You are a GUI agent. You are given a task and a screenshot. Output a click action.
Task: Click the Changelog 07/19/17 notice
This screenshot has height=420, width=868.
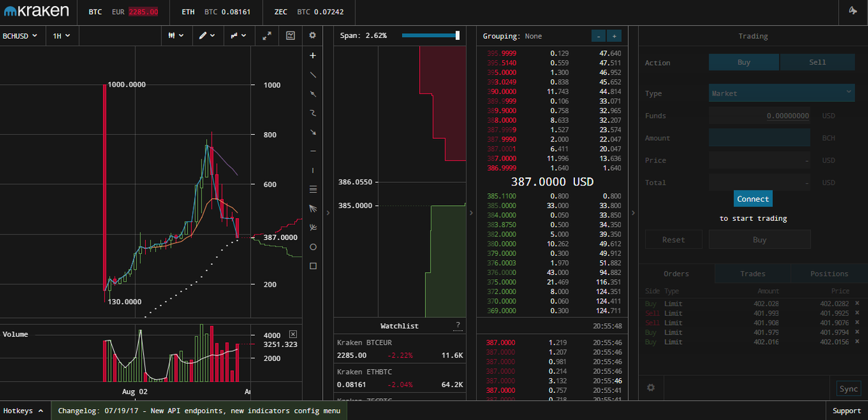pyautogui.click(x=199, y=411)
